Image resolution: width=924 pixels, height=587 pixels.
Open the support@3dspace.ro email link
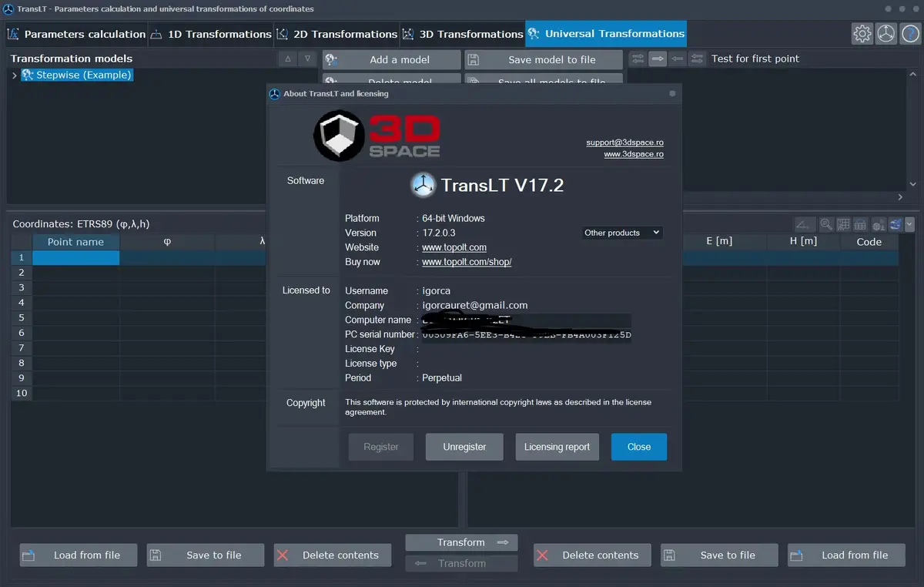624,143
